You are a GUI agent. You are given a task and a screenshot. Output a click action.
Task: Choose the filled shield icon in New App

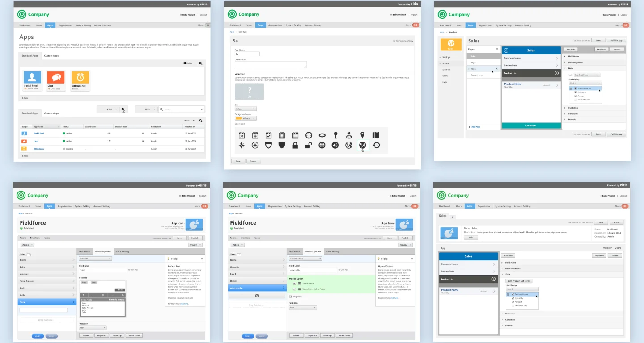point(282,145)
